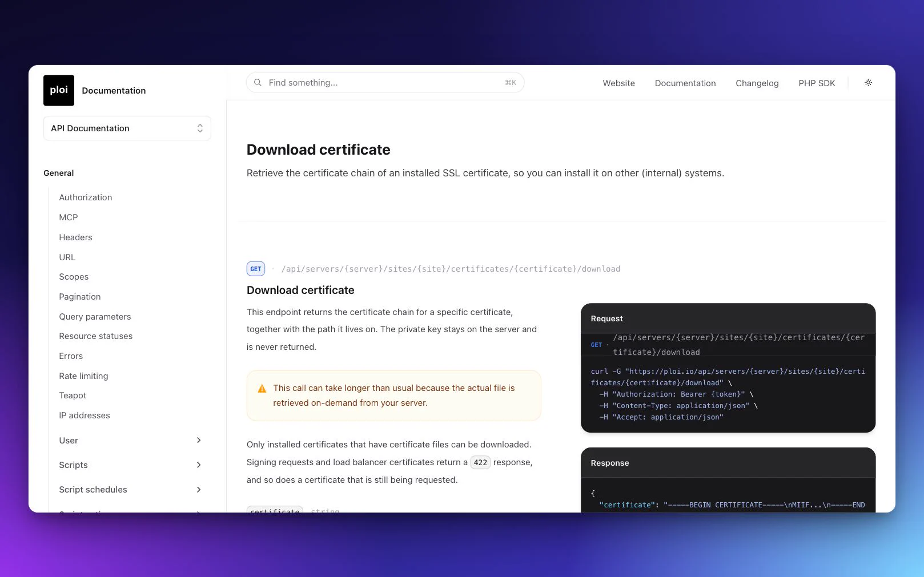Expand the Scripts section chevron
The image size is (924, 577).
click(199, 465)
